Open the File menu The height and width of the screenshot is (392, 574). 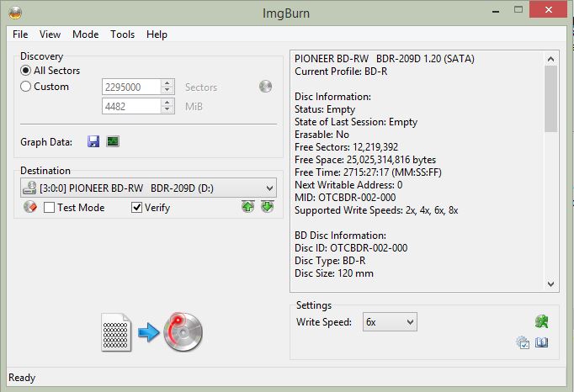click(x=20, y=34)
